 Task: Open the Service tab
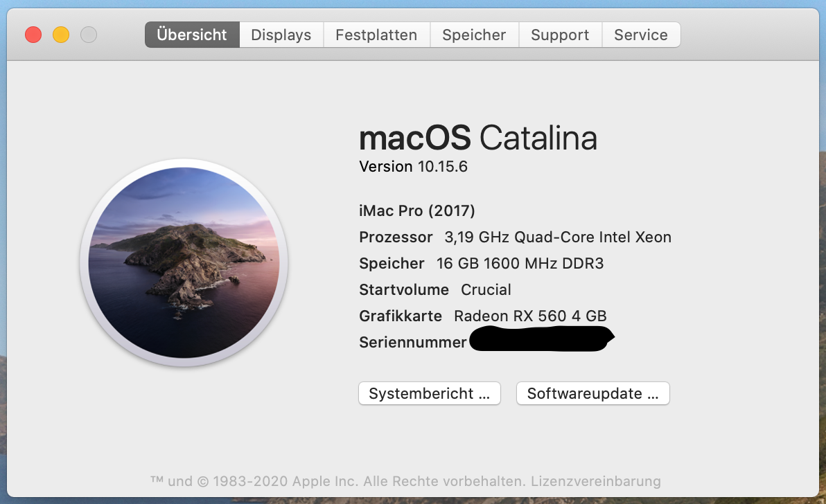(641, 35)
